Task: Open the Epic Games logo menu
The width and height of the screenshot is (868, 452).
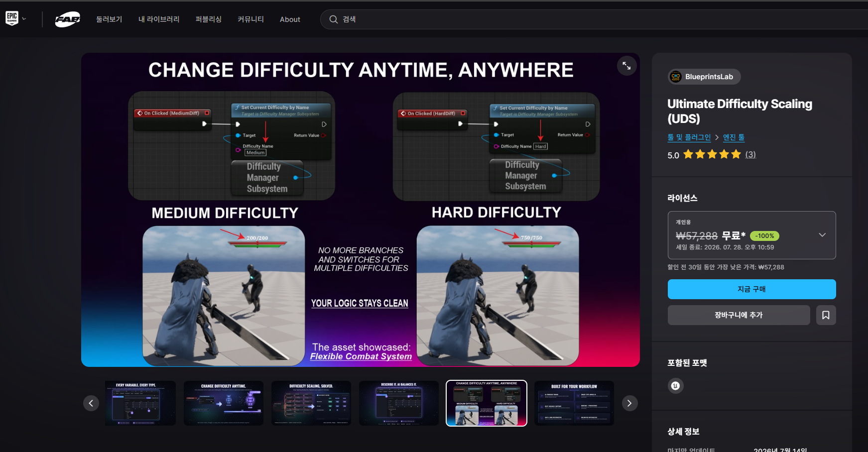Action: pos(12,18)
